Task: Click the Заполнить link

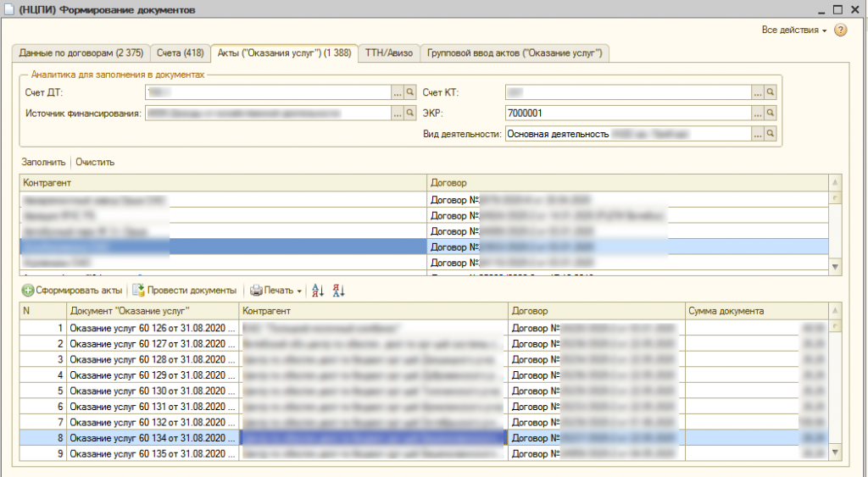Action: [43, 162]
